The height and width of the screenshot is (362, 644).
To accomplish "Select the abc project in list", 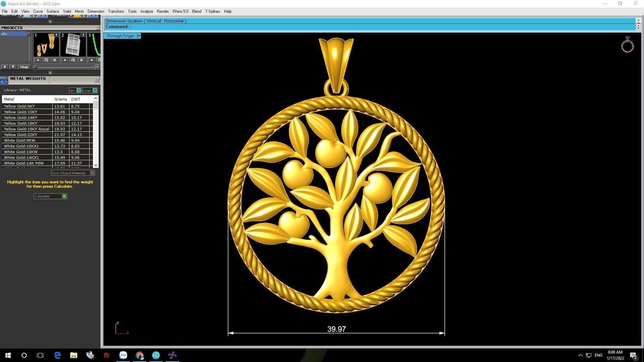I will click(13, 34).
